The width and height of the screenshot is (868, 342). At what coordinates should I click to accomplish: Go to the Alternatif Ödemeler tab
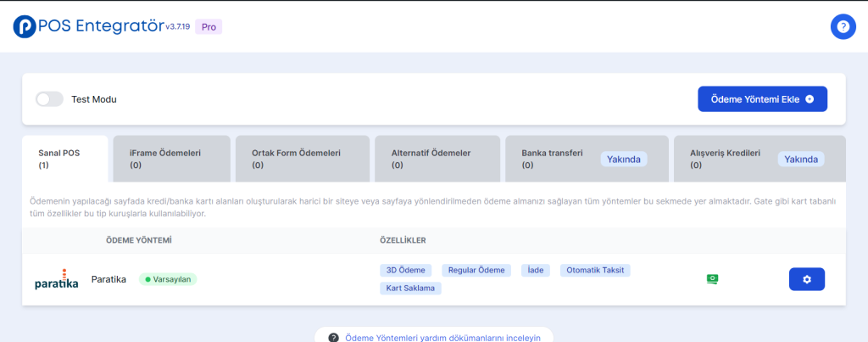[x=437, y=159]
